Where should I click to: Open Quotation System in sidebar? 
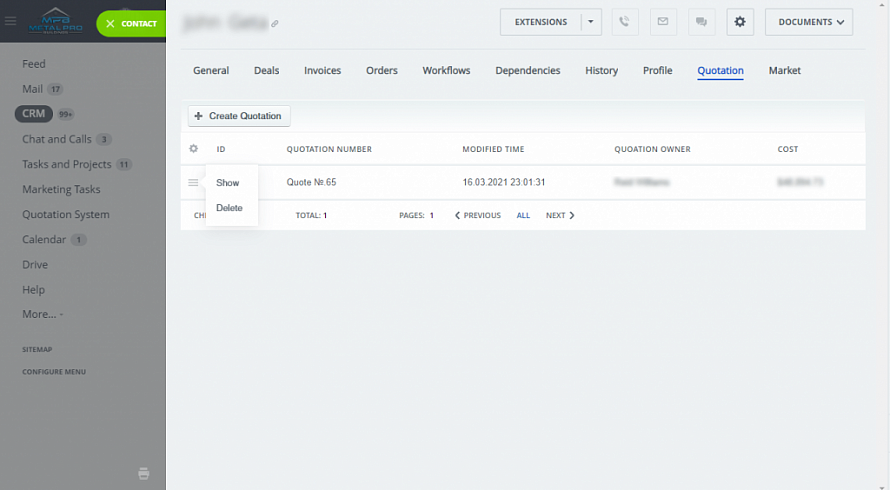(66, 214)
